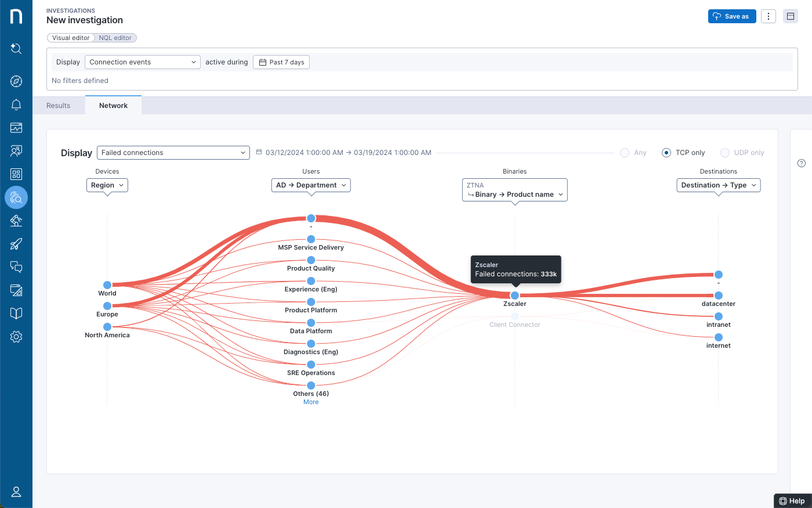Click the Save as button
The width and height of the screenshot is (812, 508).
click(731, 16)
